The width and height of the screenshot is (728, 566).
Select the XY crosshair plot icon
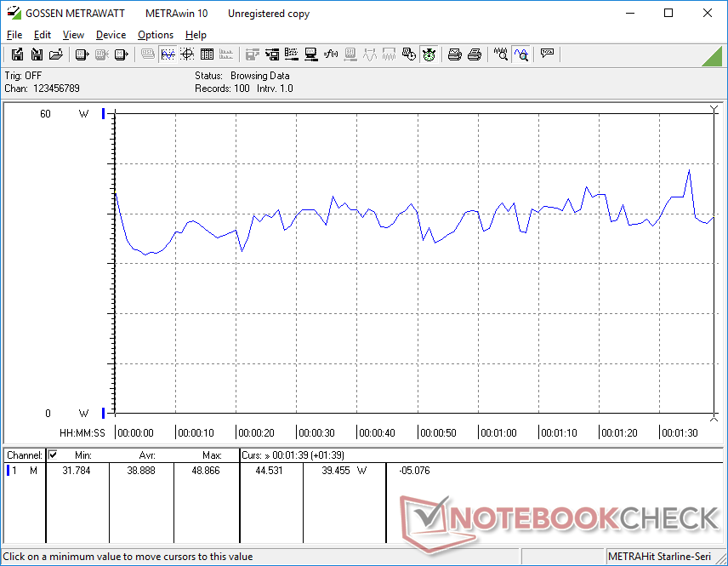point(187,54)
